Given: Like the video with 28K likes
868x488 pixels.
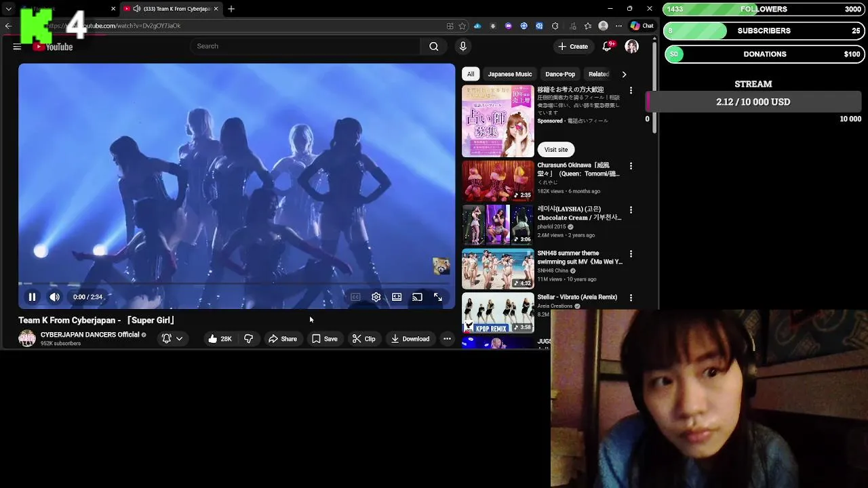Looking at the screenshot, I should click(220, 339).
